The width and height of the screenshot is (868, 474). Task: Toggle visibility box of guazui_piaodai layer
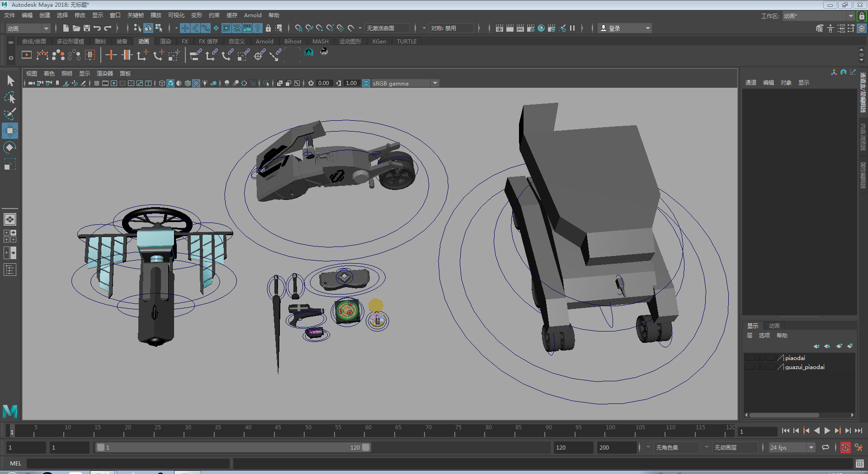tap(750, 367)
